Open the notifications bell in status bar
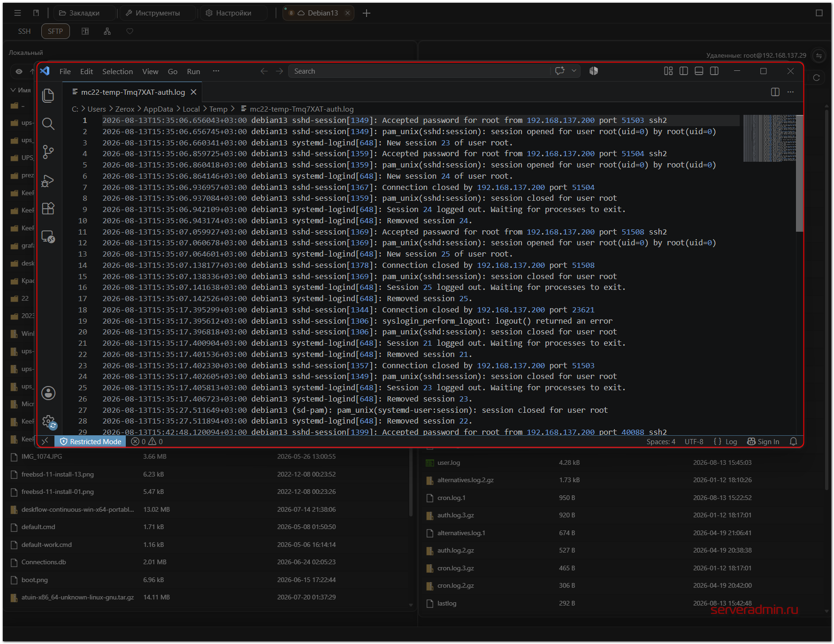This screenshot has height=644, width=834. (793, 441)
